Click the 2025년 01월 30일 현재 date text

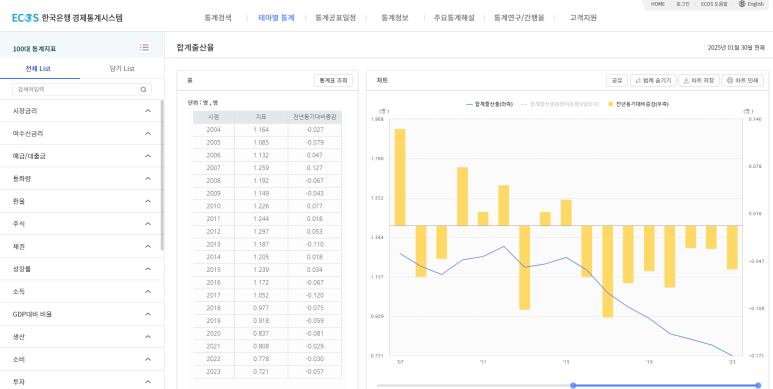736,48
